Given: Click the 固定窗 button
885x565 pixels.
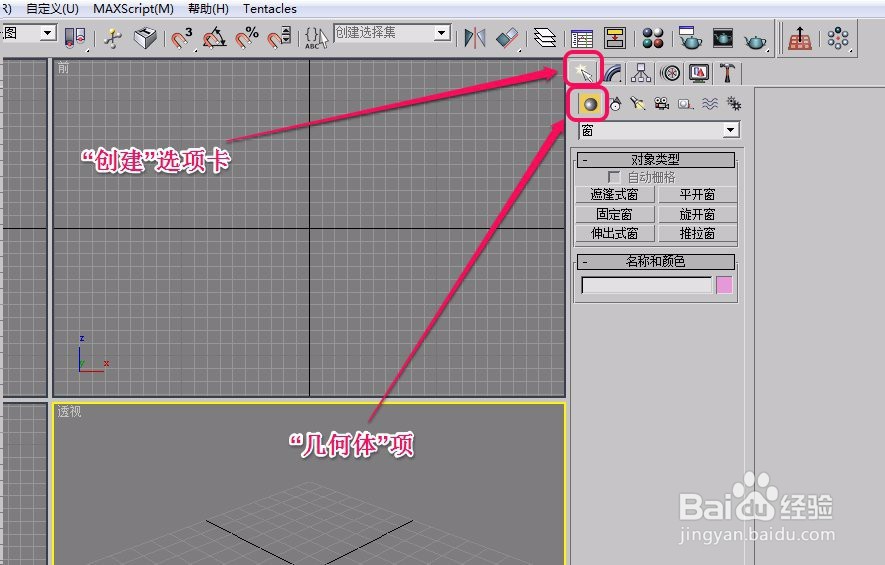Looking at the screenshot, I should pos(614,214).
